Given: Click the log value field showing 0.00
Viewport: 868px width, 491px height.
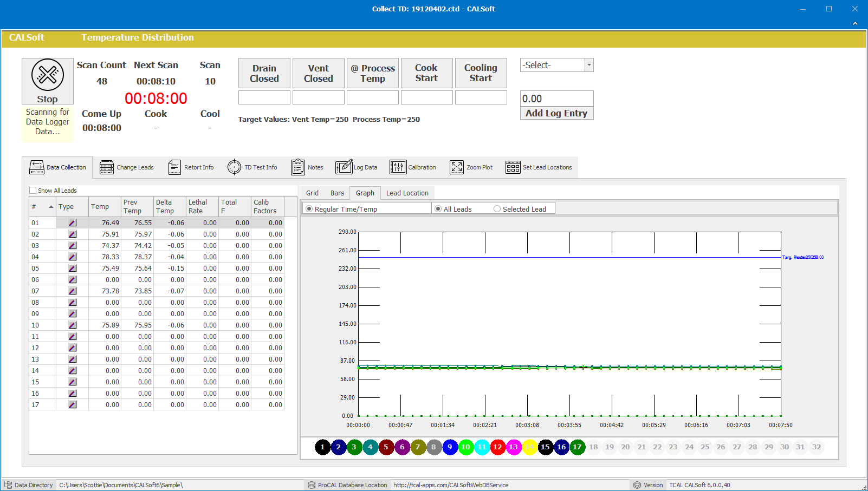Looking at the screenshot, I should (556, 99).
